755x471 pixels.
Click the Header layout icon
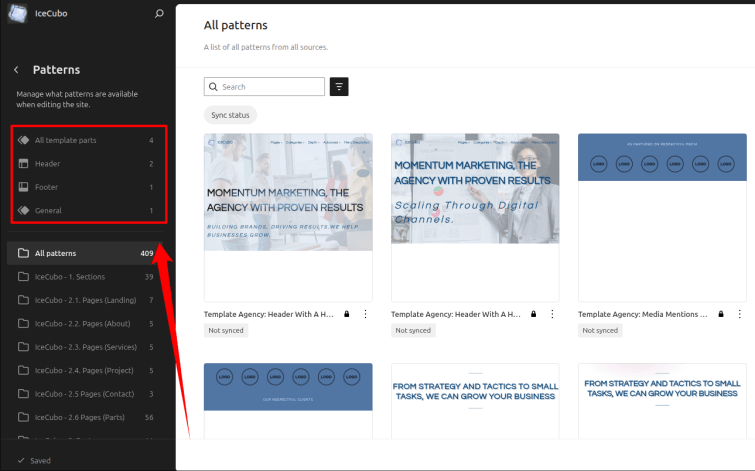pyautogui.click(x=23, y=164)
